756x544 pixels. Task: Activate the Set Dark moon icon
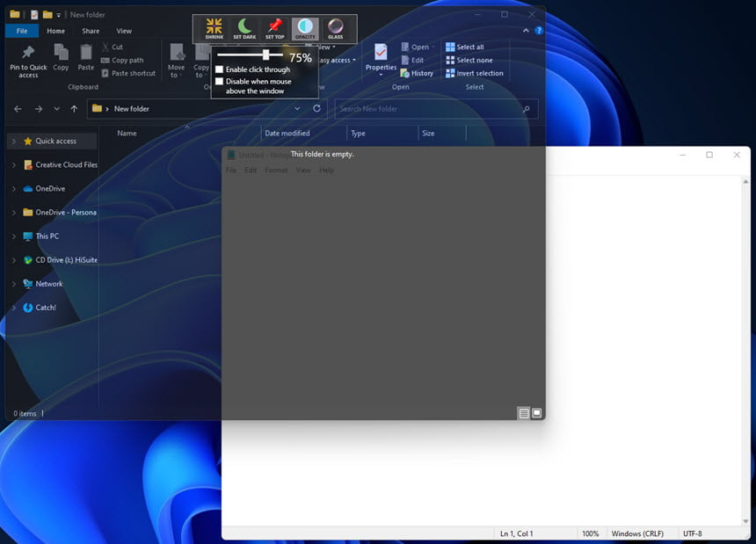244,28
